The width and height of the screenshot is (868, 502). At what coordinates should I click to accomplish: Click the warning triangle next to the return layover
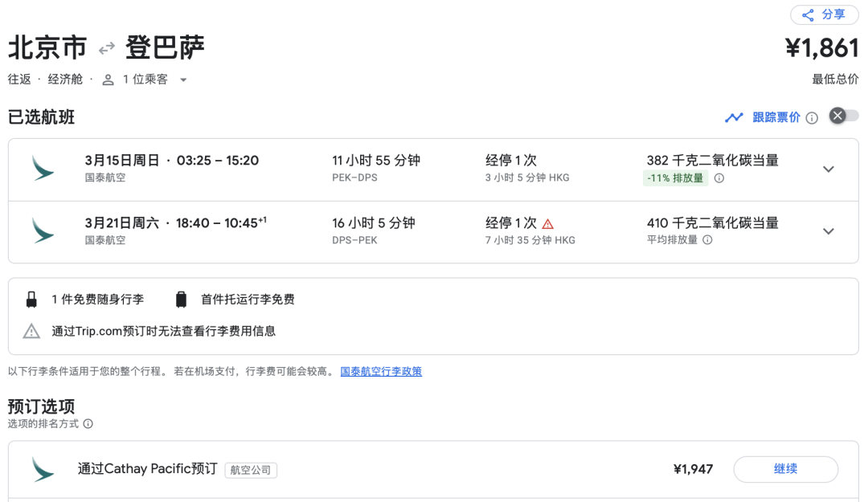coord(547,223)
